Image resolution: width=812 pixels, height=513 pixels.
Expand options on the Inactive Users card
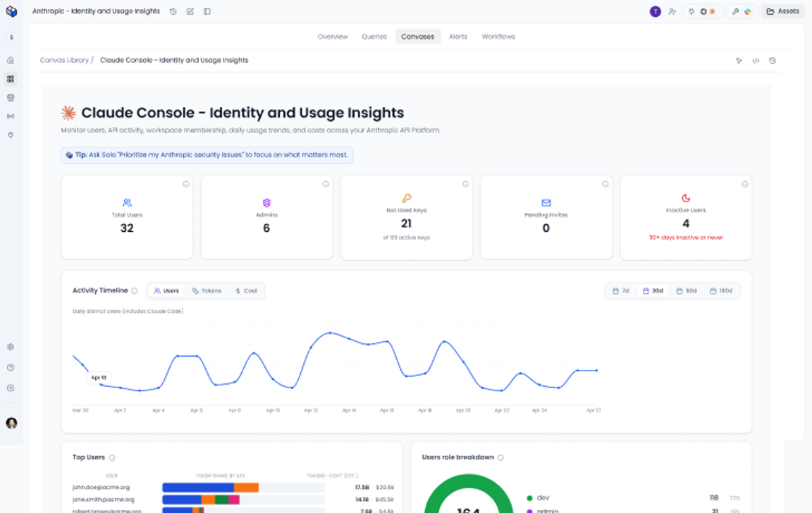745,183
